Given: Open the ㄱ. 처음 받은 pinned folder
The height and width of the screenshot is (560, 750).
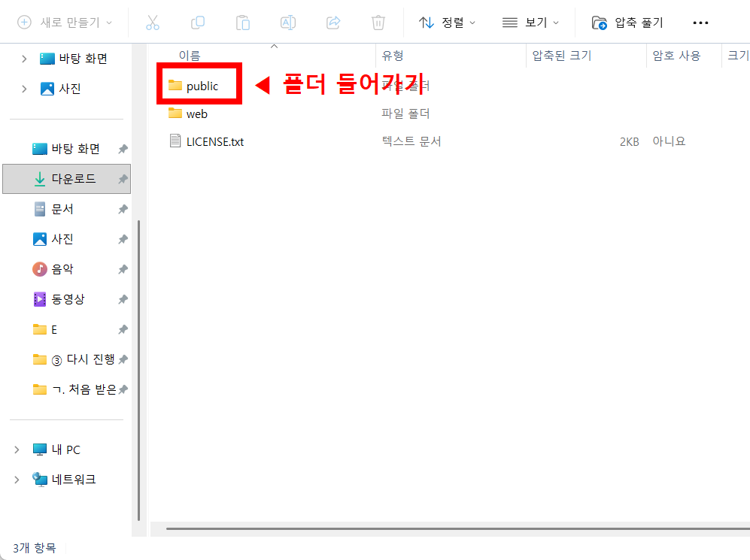Looking at the screenshot, I should (x=74, y=389).
